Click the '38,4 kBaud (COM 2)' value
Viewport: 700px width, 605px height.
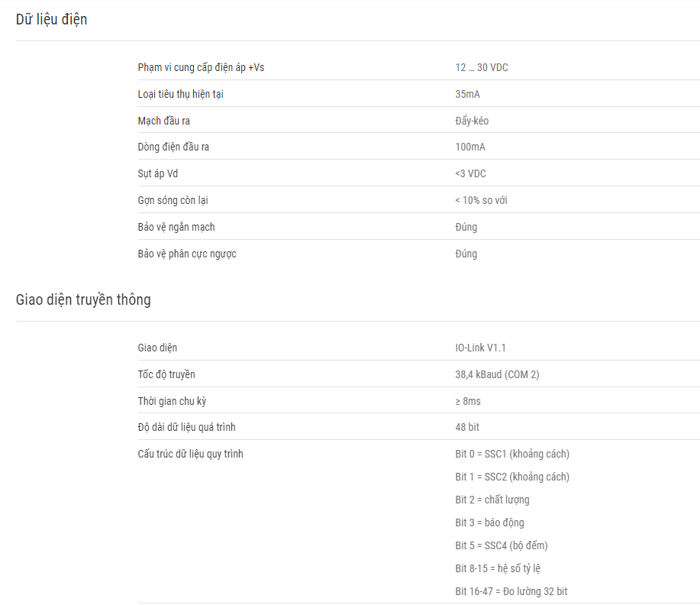point(497,374)
